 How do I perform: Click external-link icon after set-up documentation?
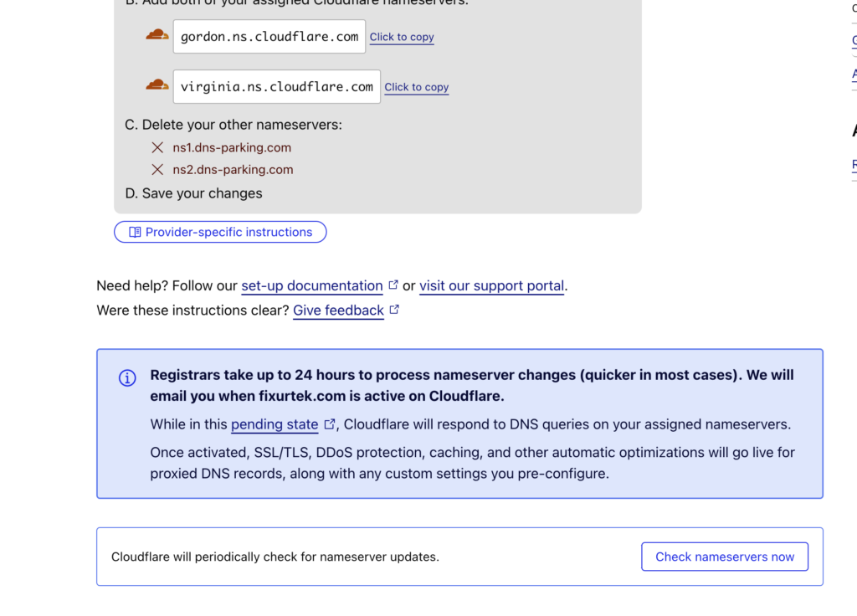pyautogui.click(x=393, y=285)
